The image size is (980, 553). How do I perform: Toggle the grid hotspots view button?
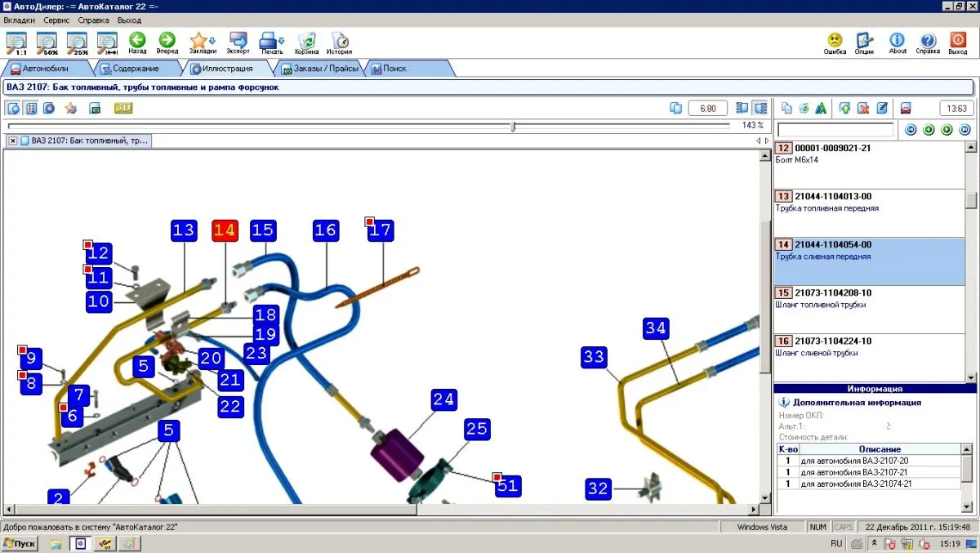pos(31,108)
